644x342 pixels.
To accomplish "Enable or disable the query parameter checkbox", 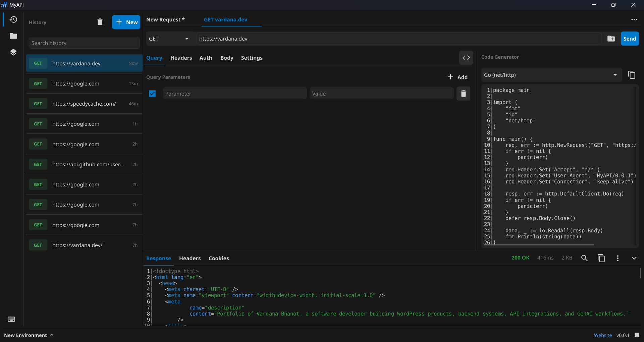I will (152, 94).
